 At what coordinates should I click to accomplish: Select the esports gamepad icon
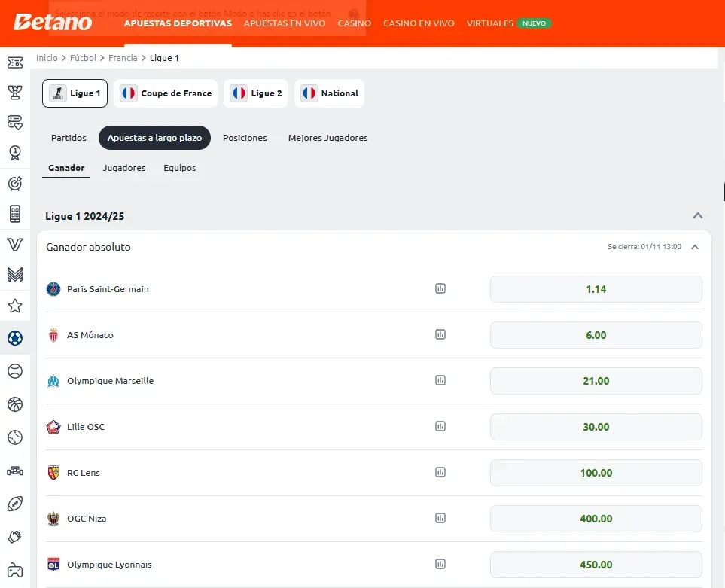click(x=15, y=569)
